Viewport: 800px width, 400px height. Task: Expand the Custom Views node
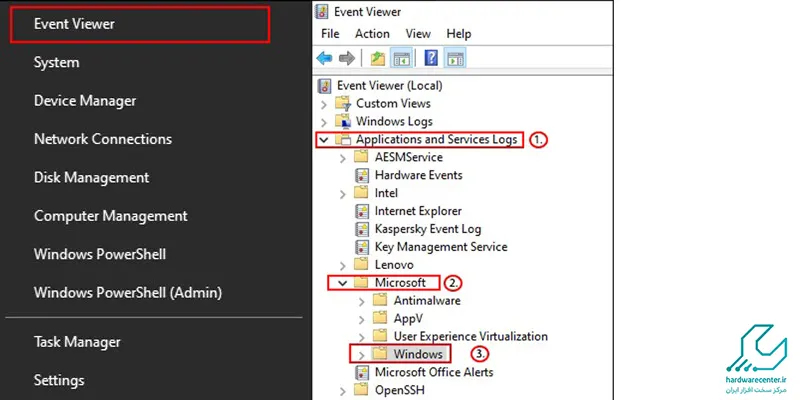tap(323, 104)
